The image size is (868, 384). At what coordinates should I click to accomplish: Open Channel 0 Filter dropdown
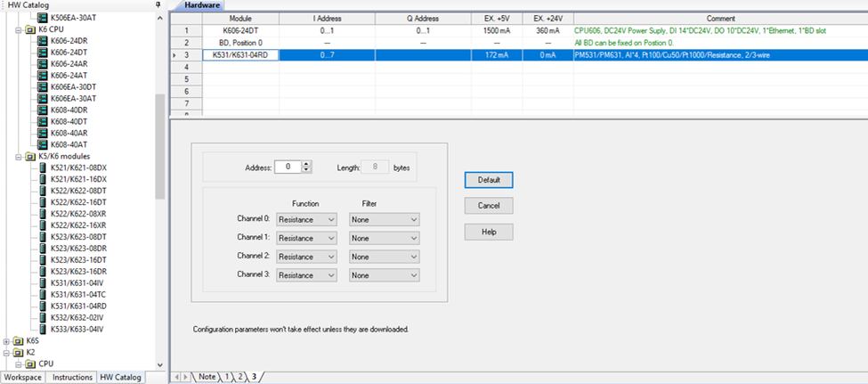click(x=385, y=220)
